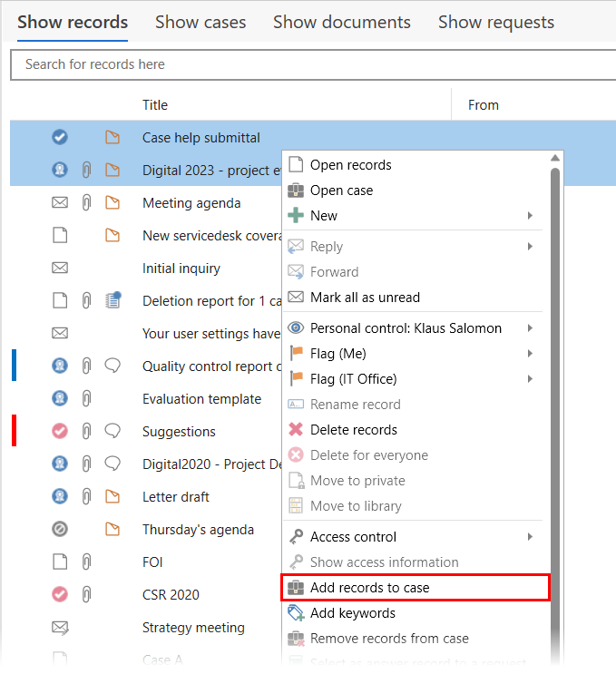Click the key icon beside Access control
The width and height of the screenshot is (616, 674).
[296, 537]
